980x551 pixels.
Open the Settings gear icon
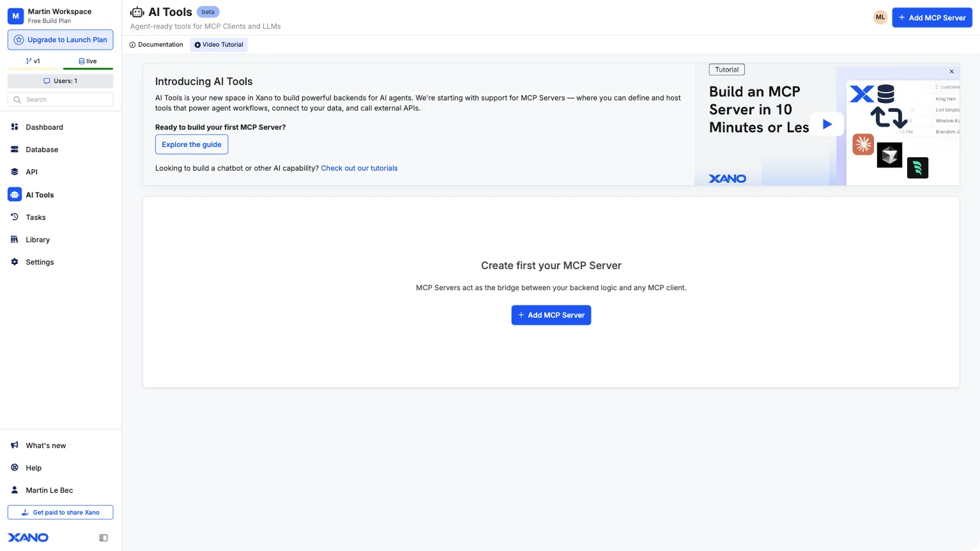15,262
